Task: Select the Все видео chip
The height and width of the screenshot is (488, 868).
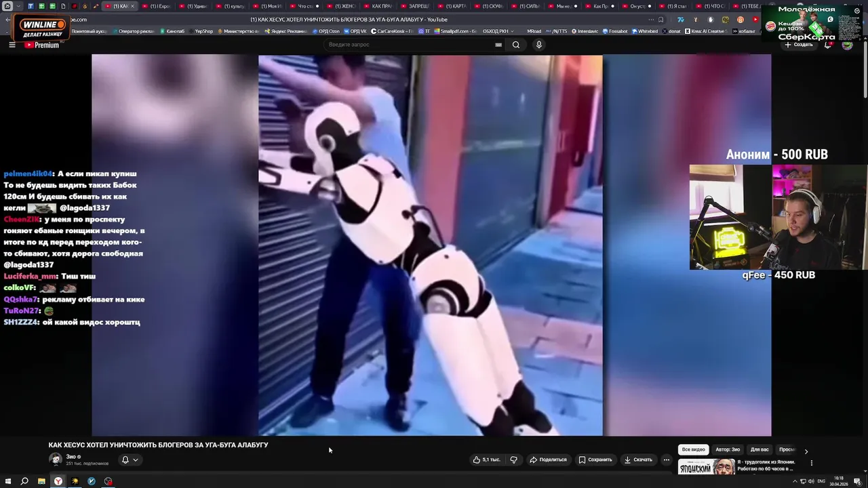Action: pos(693,449)
